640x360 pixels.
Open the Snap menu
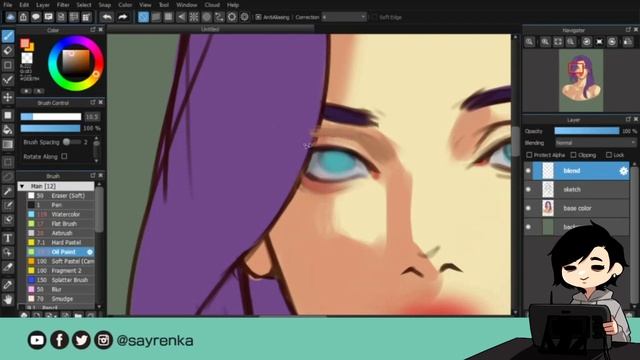(x=104, y=5)
